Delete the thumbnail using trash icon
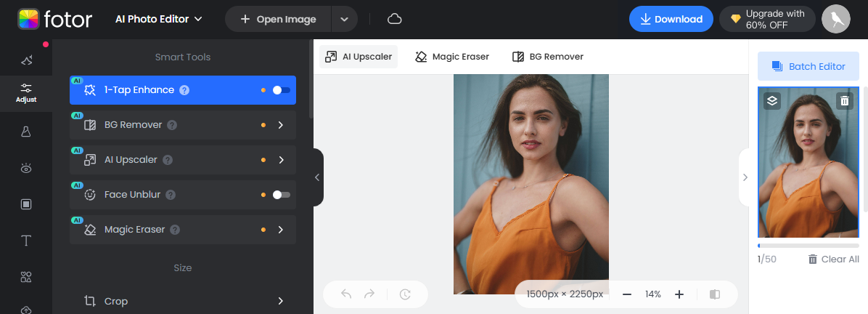Screen dimensions: 868x314 point(845,101)
